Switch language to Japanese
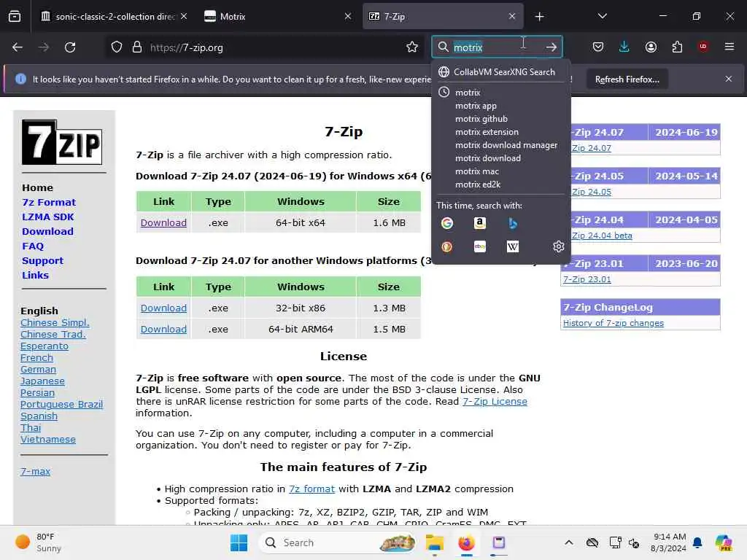Image resolution: width=747 pixels, height=560 pixels. pyautogui.click(x=42, y=381)
